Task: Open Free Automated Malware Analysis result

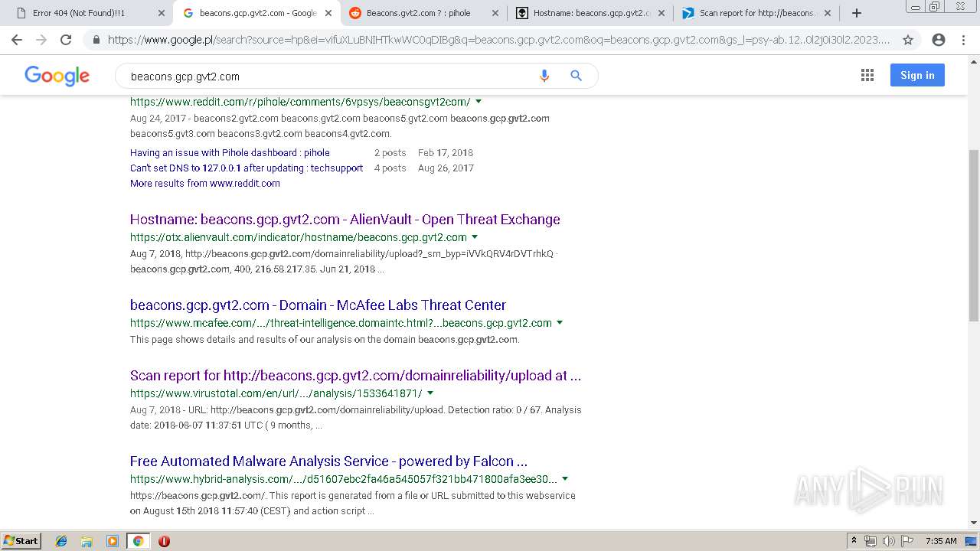Action: 328,461
